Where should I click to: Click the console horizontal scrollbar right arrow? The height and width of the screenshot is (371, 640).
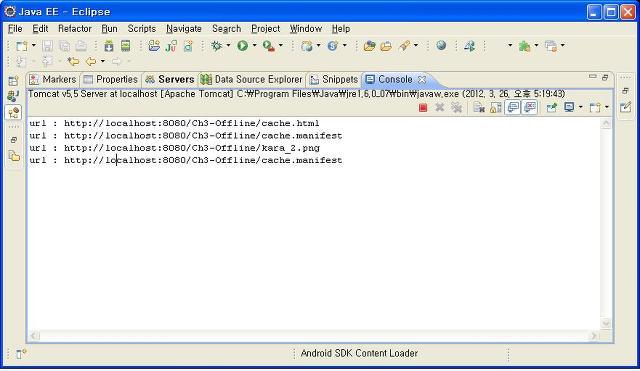pos(594,336)
